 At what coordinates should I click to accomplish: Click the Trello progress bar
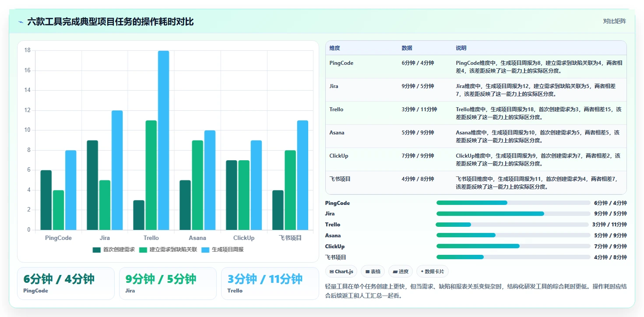click(512, 225)
